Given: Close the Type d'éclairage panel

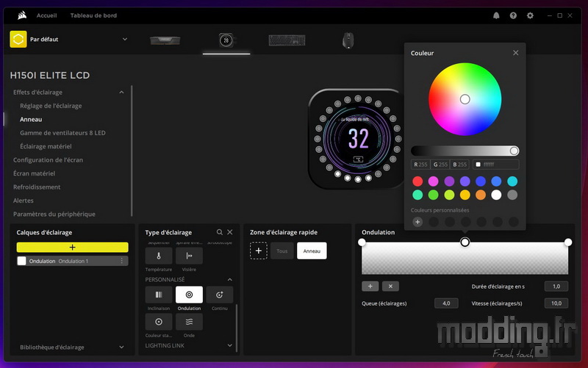Looking at the screenshot, I should [230, 232].
